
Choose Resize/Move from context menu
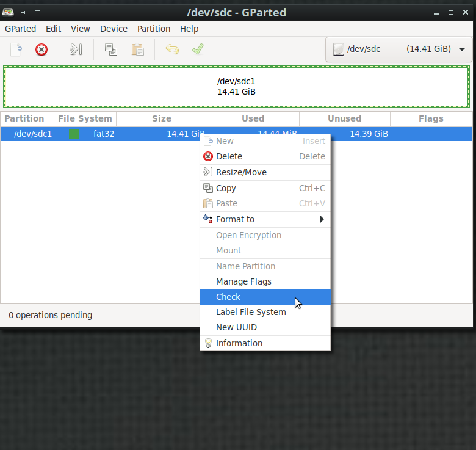[265, 172]
